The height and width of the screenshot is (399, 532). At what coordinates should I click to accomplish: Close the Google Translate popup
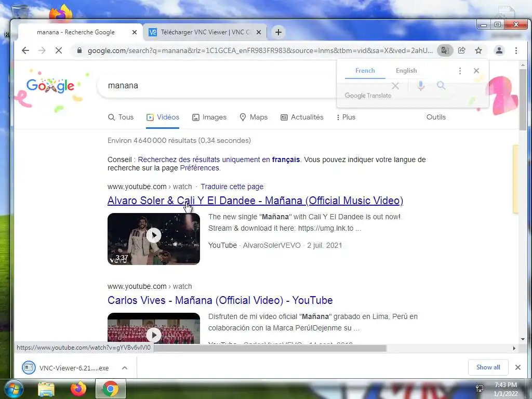tap(476, 71)
